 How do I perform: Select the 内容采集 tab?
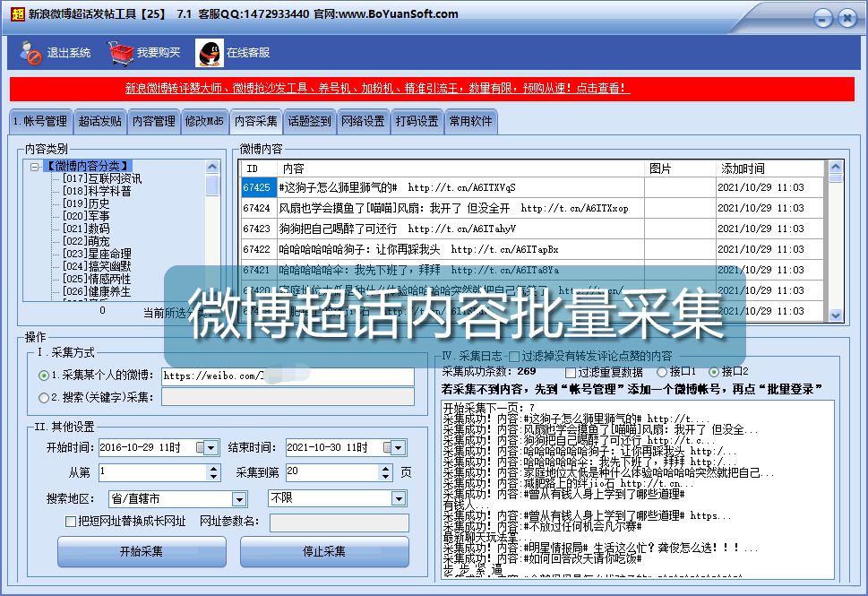[x=256, y=121]
